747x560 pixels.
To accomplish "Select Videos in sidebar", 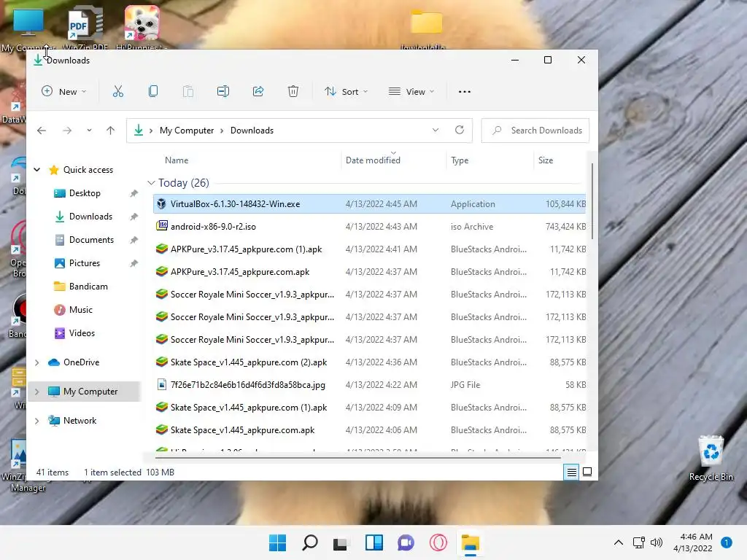I will pyautogui.click(x=82, y=332).
